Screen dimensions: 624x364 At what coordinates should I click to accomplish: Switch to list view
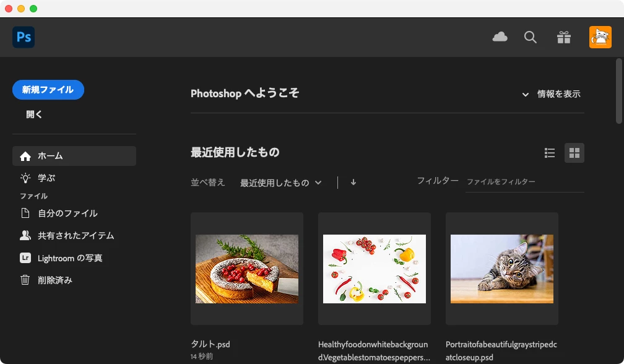pos(550,153)
